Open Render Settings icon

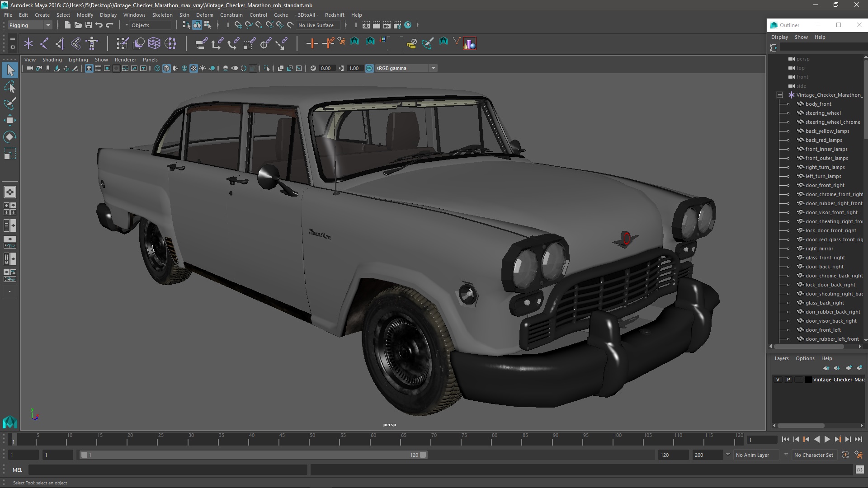pyautogui.click(x=397, y=25)
